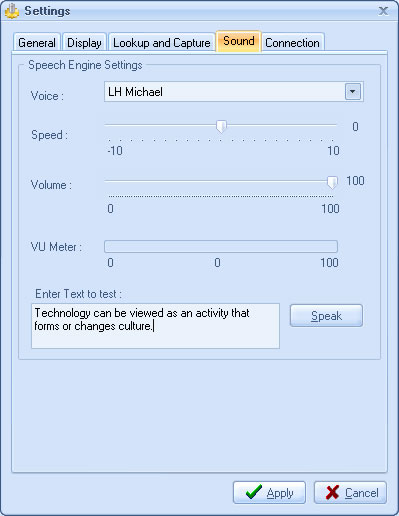Open the Voice dropdown arrow
The height and width of the screenshot is (516, 399).
click(x=353, y=91)
